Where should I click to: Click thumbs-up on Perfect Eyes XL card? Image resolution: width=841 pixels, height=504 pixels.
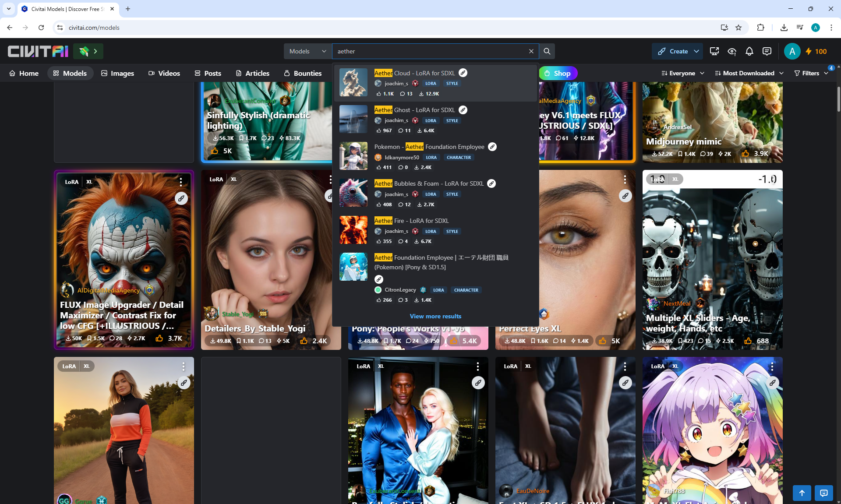point(603,341)
